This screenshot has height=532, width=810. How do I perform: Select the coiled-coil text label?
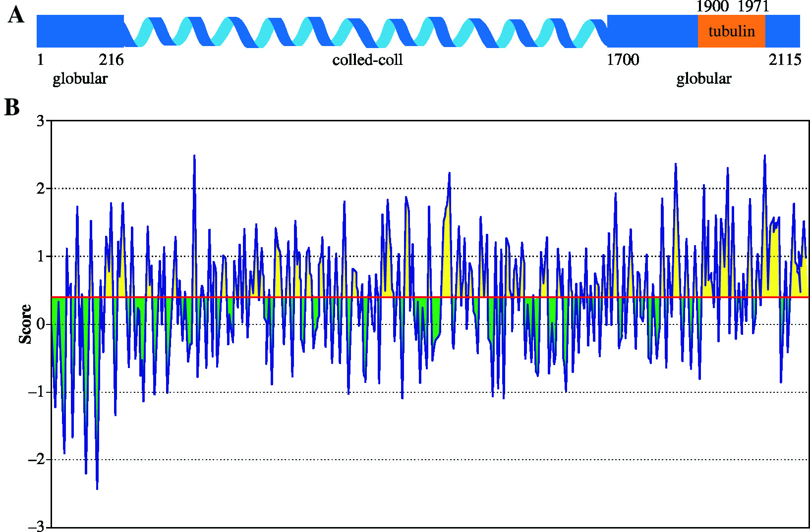(367, 60)
